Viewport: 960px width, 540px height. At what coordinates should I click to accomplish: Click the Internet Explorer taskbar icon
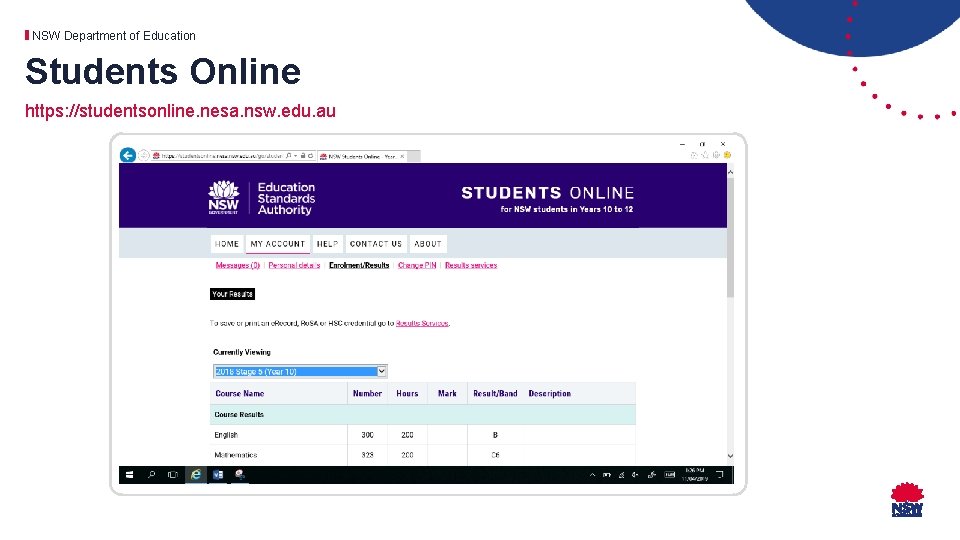pyautogui.click(x=196, y=474)
